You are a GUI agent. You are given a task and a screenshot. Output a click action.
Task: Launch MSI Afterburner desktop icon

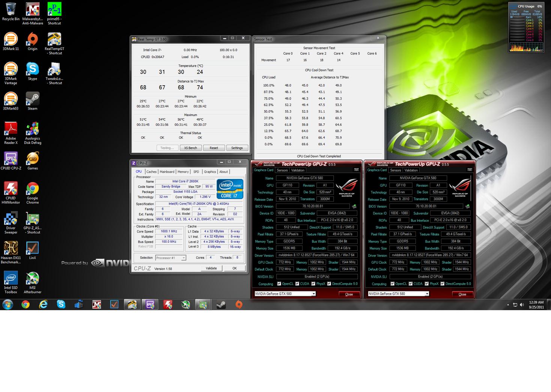click(x=33, y=282)
